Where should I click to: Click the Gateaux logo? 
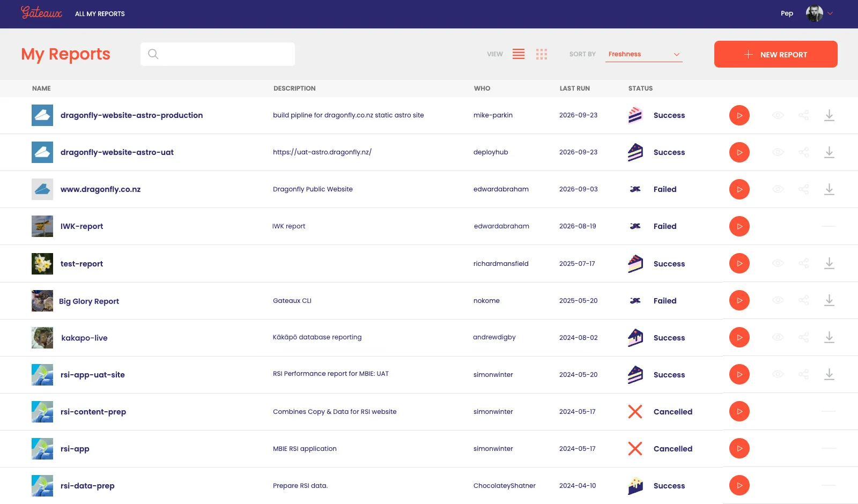click(x=41, y=12)
